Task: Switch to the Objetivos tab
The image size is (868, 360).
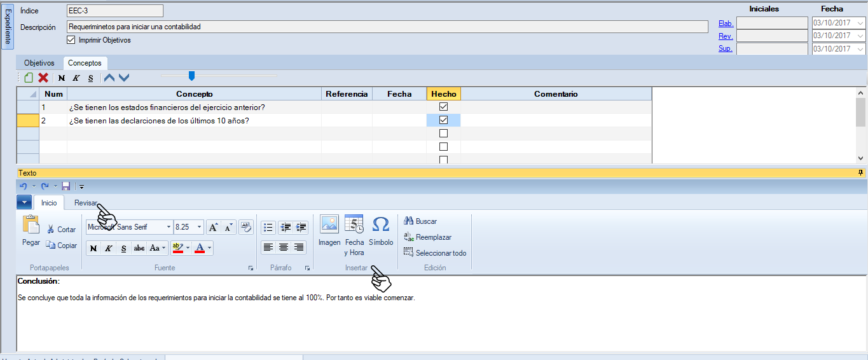Action: click(39, 63)
